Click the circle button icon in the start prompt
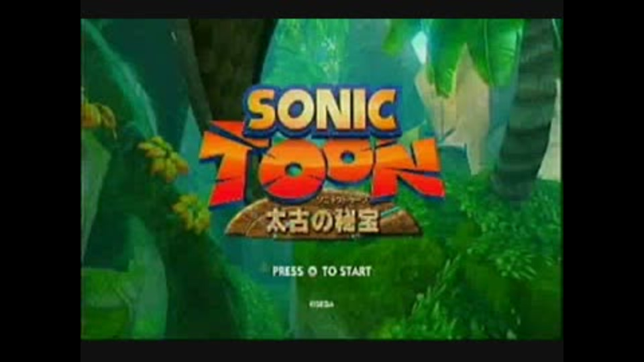Viewport: 644px width, 362px height. 313,271
